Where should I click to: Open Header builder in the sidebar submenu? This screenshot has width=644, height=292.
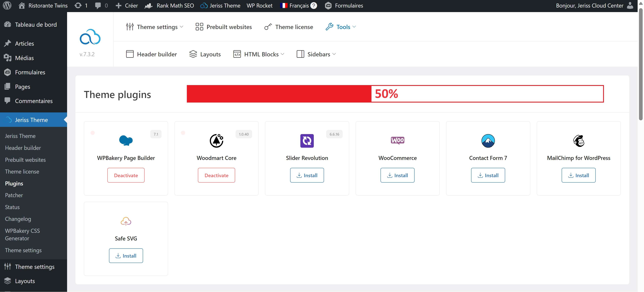coord(23,148)
